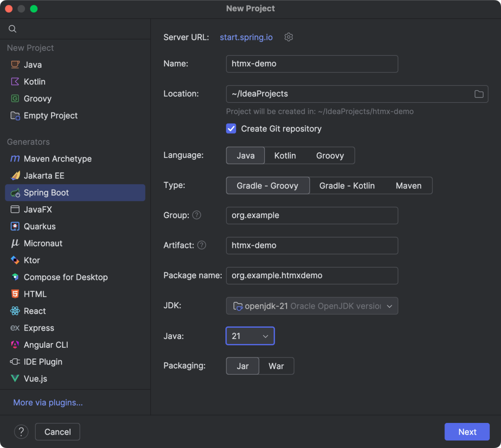Image resolution: width=501 pixels, height=448 pixels.
Task: Click the Jakarta EE sail icon
Action: [15, 175]
